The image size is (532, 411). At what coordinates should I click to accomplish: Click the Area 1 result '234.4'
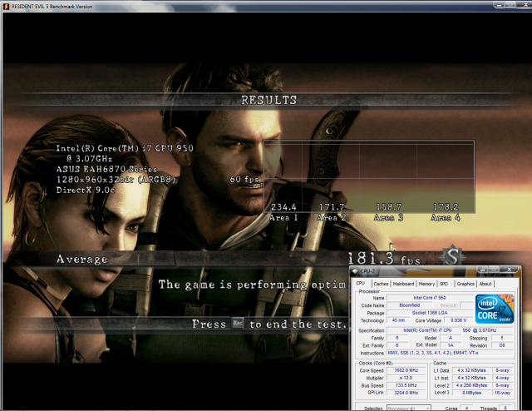point(283,207)
